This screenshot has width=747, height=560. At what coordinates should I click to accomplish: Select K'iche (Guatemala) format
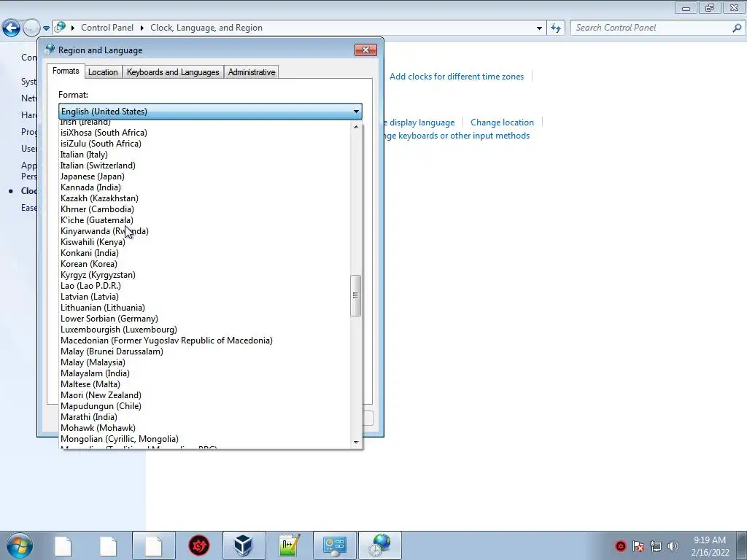tap(205, 220)
